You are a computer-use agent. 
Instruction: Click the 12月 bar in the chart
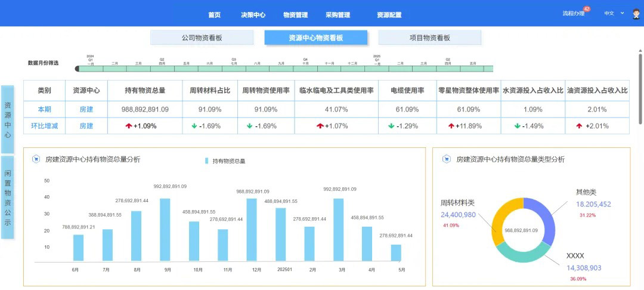point(252,230)
